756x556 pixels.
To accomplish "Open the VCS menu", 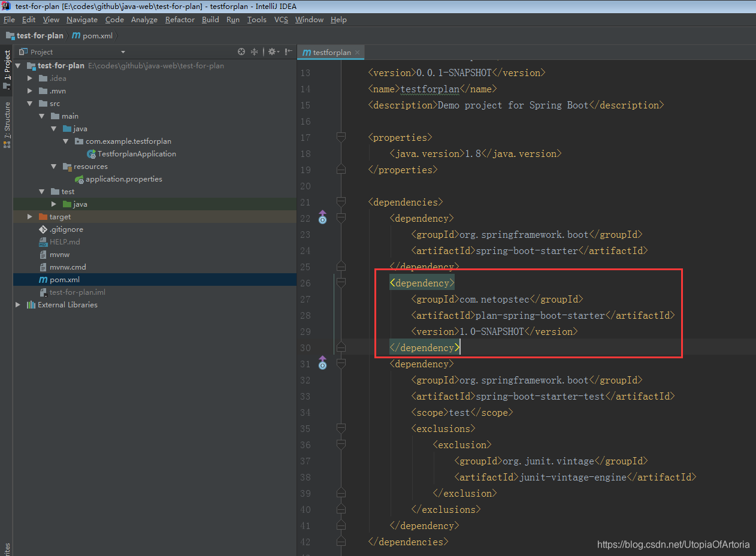I will [281, 20].
